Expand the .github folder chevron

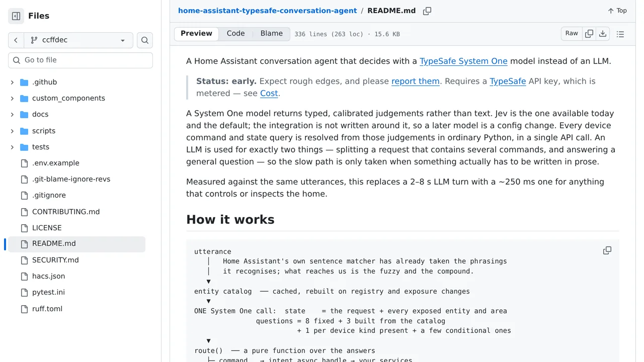coord(12,82)
